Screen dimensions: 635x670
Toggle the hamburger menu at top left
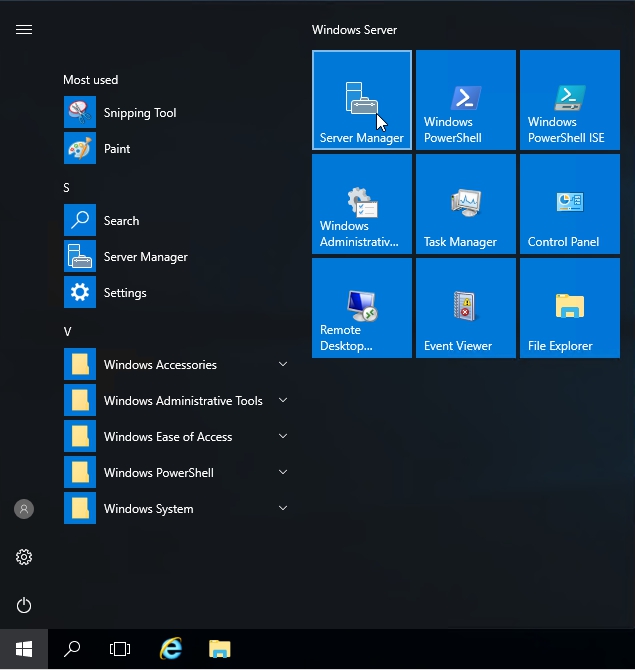[24, 30]
